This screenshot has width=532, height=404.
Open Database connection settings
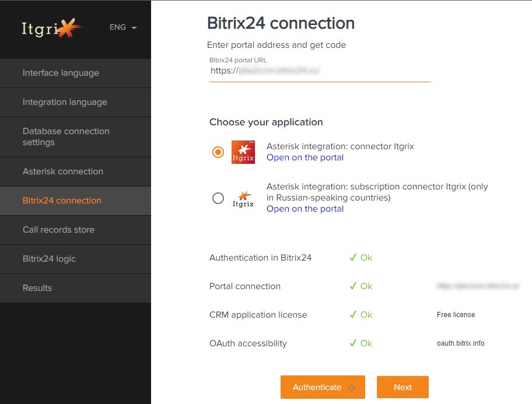coord(75,136)
